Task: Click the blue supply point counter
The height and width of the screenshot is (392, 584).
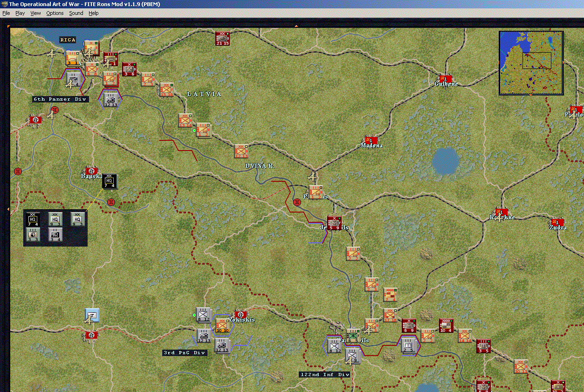Action: [x=92, y=315]
